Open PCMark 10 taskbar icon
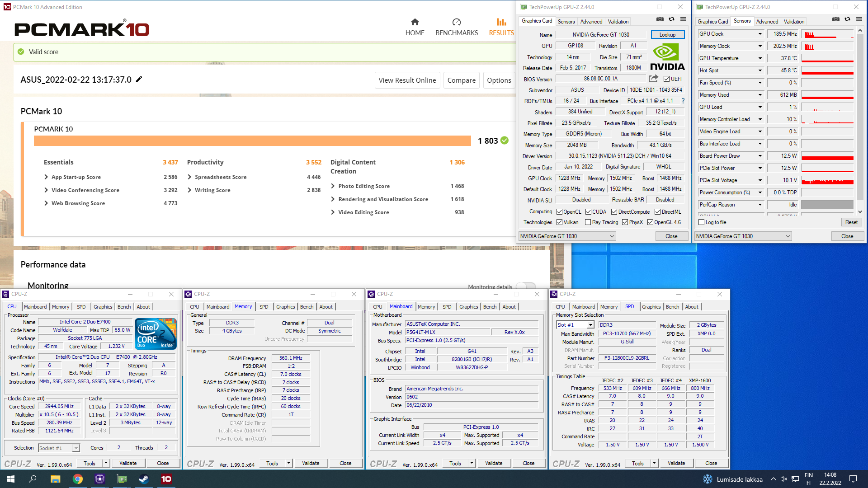Screen dimensions: 868x488 click(x=166, y=479)
